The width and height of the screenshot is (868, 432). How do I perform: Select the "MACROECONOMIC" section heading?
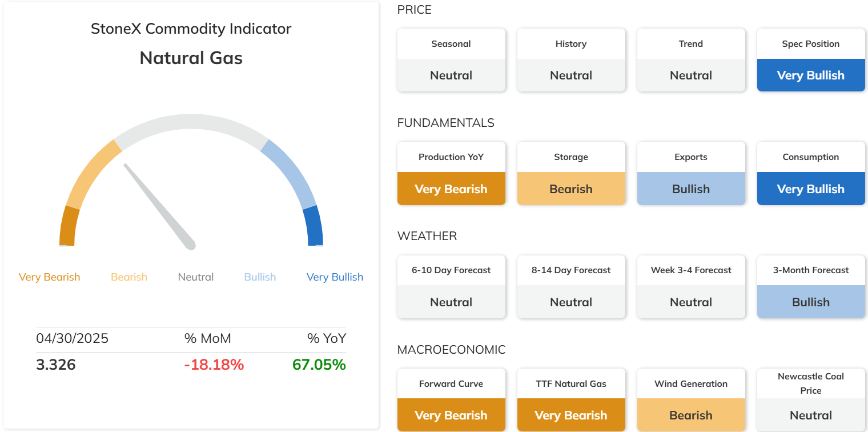click(452, 349)
